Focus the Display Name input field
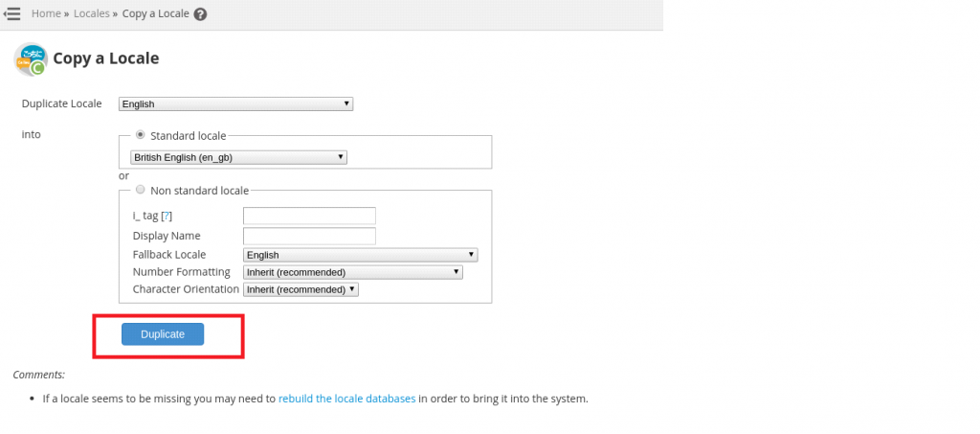 309,236
